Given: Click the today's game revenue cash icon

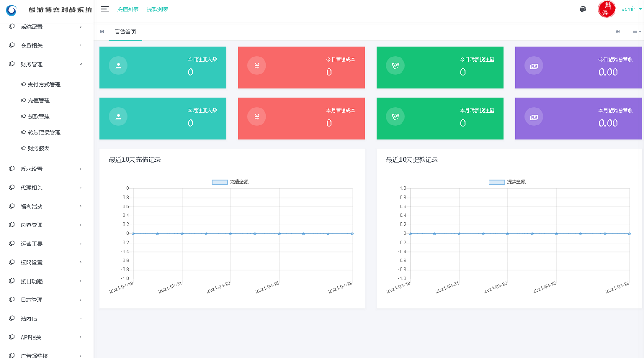Looking at the screenshot, I should click(534, 66).
